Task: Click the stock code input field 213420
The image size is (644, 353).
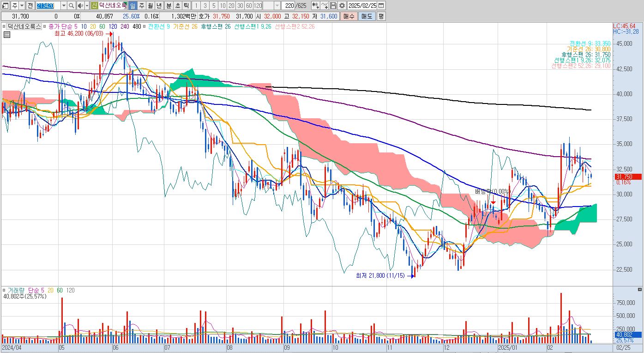Action: pyautogui.click(x=48, y=6)
